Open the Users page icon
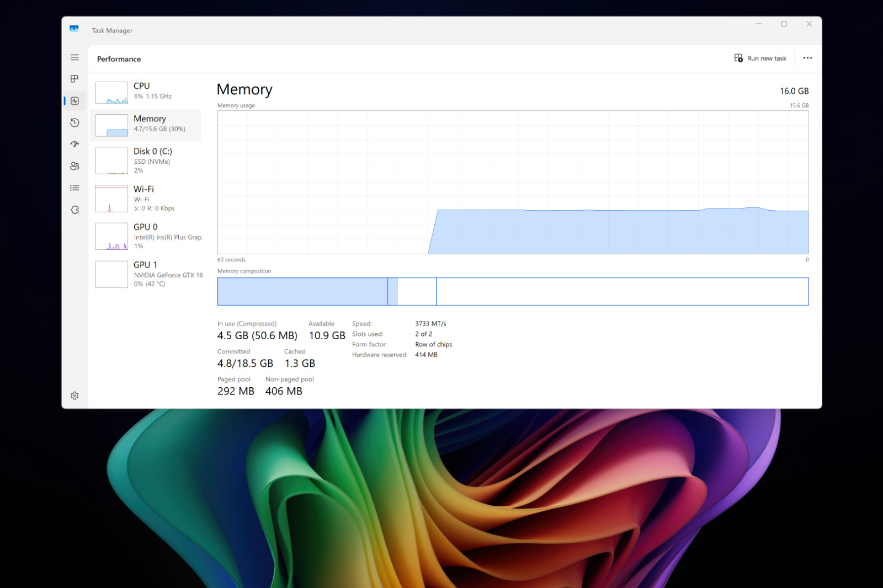 point(75,166)
